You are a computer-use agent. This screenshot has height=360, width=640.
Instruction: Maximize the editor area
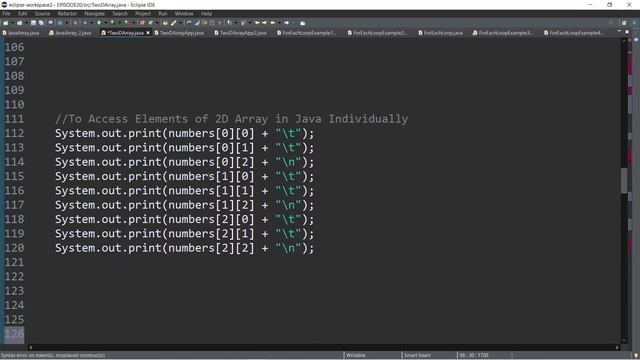coord(627,31)
